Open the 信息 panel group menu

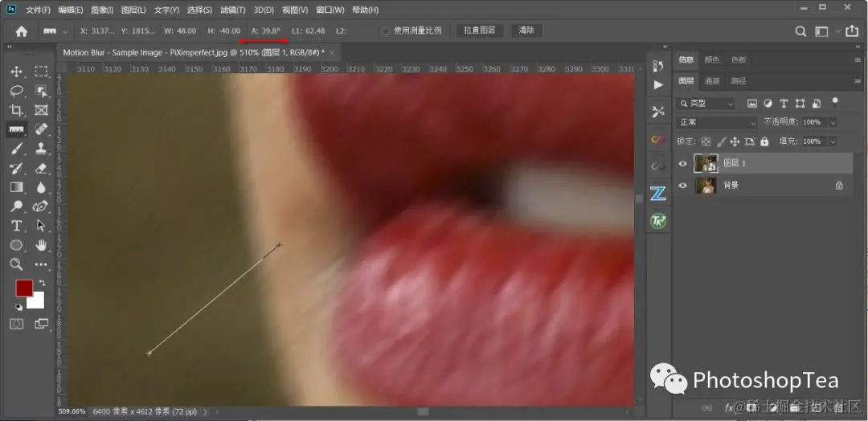[x=858, y=59]
